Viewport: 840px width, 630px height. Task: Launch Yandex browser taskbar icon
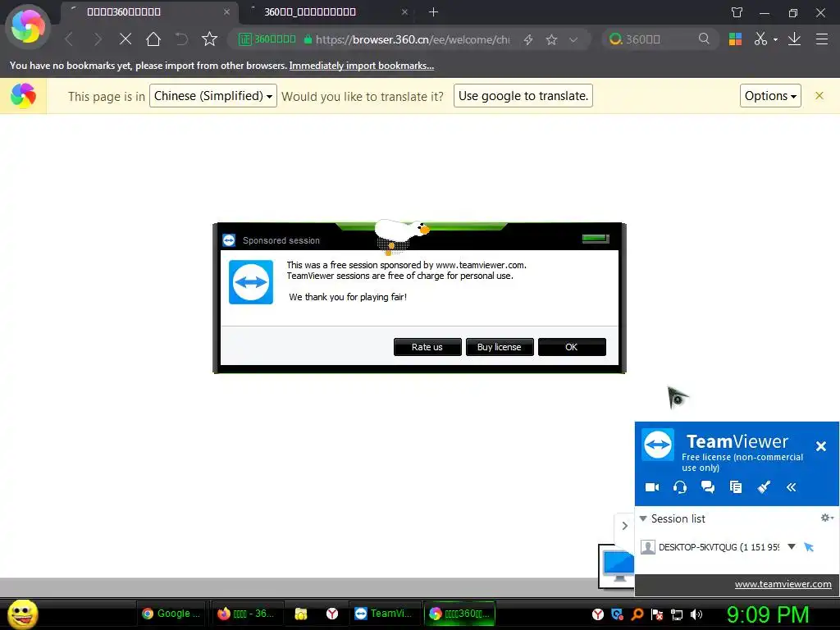332,614
